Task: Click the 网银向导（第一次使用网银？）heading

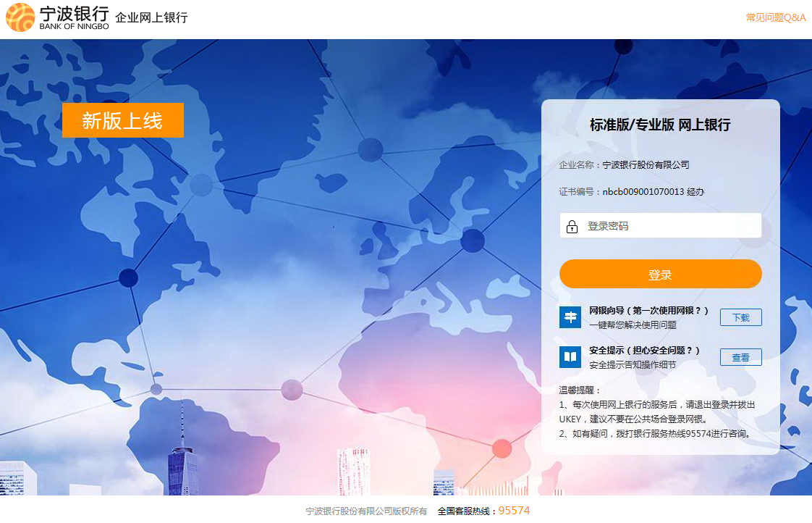Action: (648, 311)
